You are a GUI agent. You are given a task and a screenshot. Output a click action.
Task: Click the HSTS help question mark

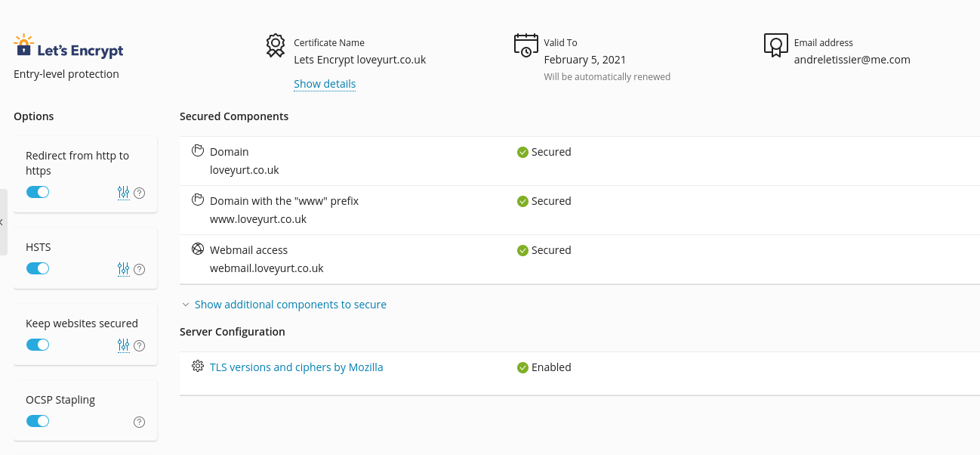[x=139, y=269]
